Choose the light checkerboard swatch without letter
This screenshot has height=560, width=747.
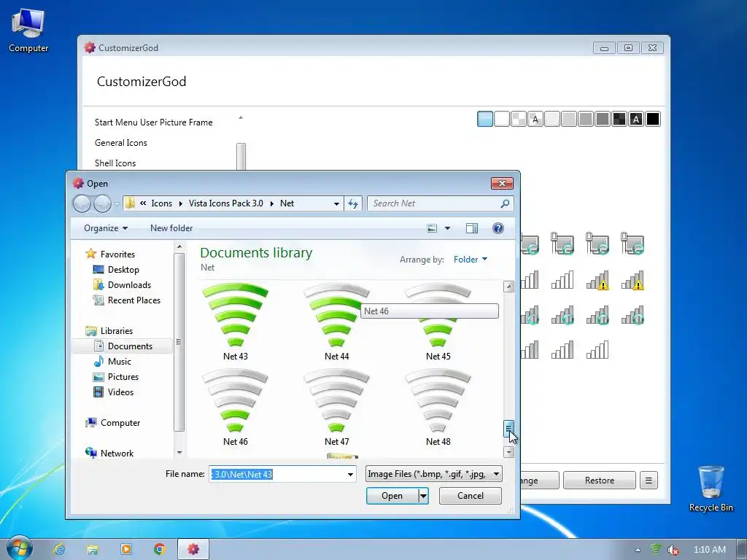(x=519, y=119)
